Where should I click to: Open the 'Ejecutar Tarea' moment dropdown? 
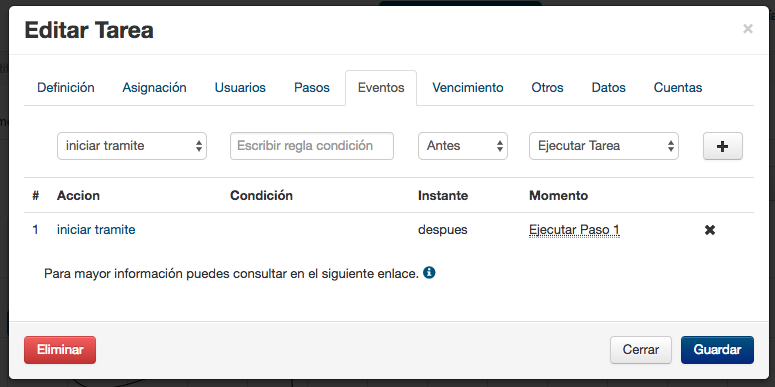(x=603, y=146)
